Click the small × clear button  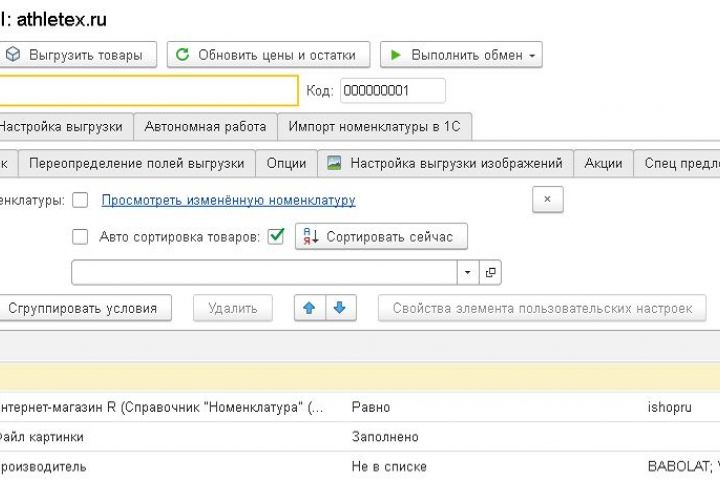tap(547, 199)
